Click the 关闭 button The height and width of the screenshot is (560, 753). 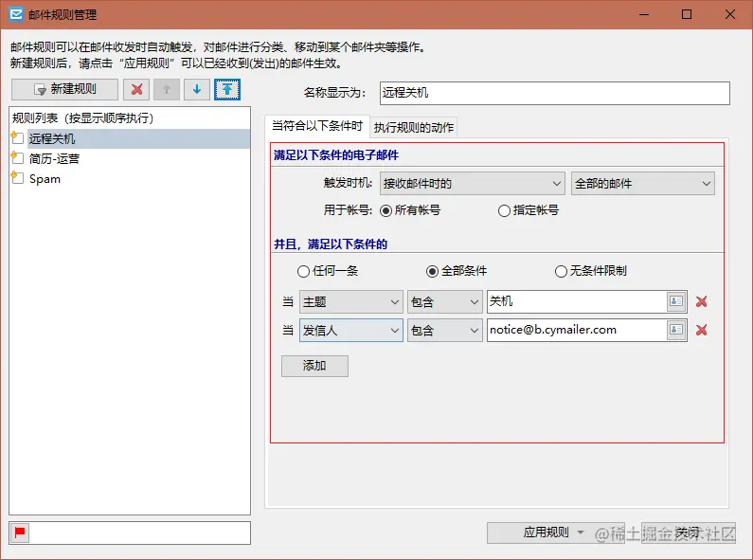[x=689, y=533]
